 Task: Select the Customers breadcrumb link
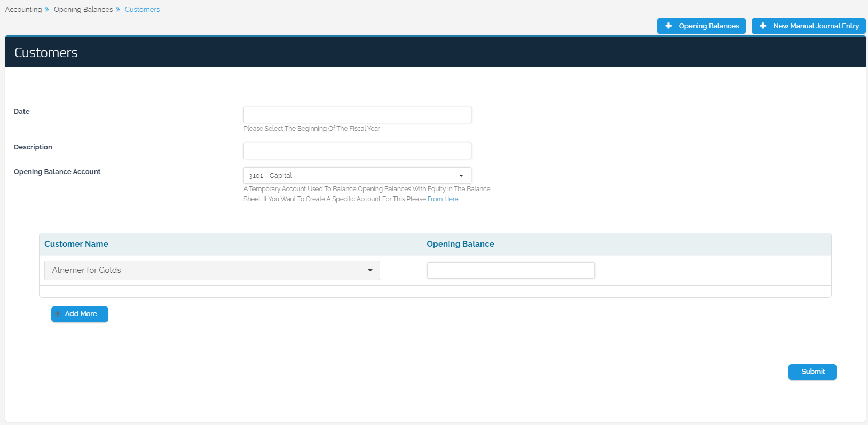(x=142, y=10)
